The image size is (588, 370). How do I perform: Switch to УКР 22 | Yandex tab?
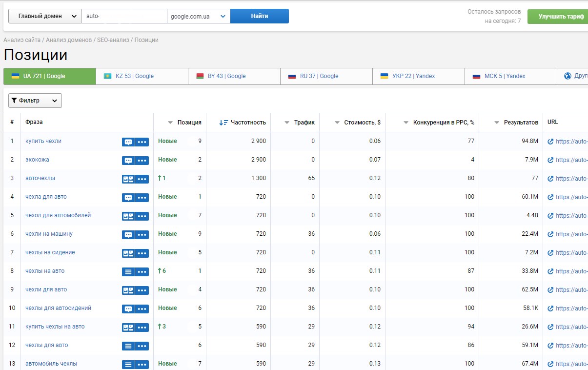click(x=419, y=76)
